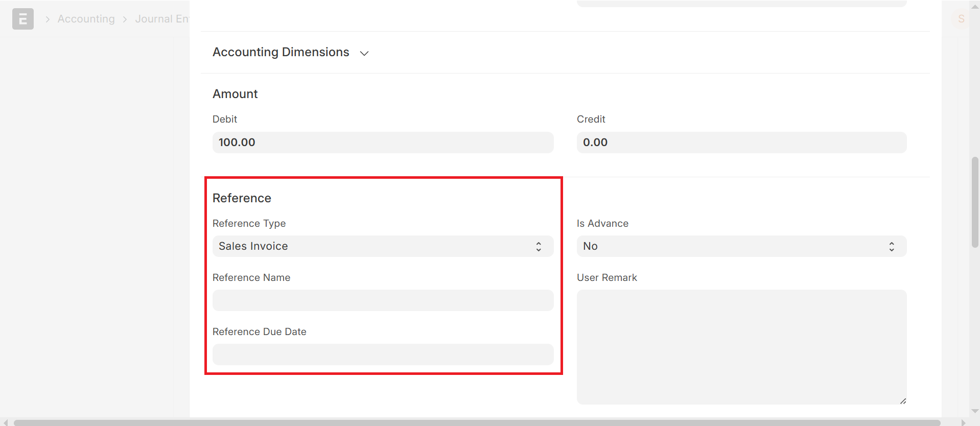Image resolution: width=980 pixels, height=426 pixels.
Task: Open the Is Advance dropdown
Action: point(741,246)
